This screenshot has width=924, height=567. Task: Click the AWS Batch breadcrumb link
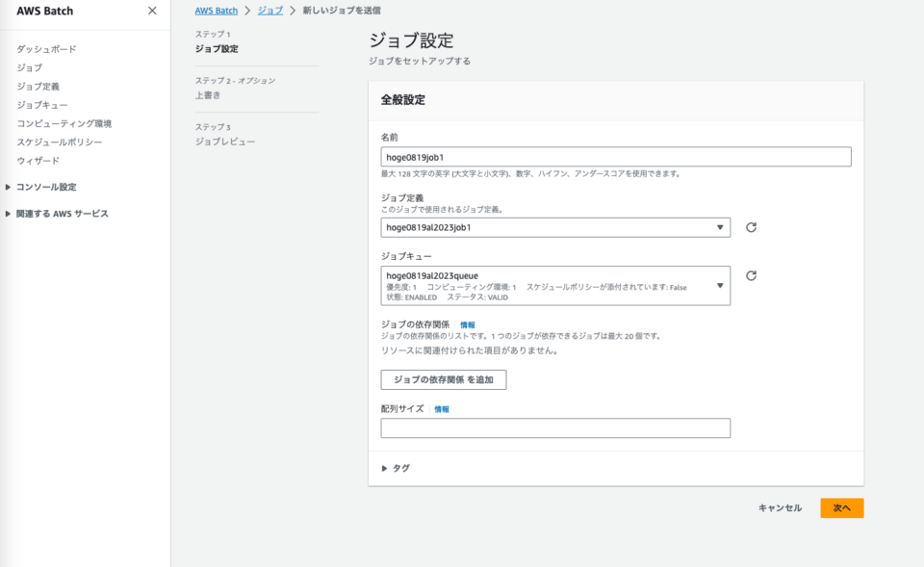point(217,11)
